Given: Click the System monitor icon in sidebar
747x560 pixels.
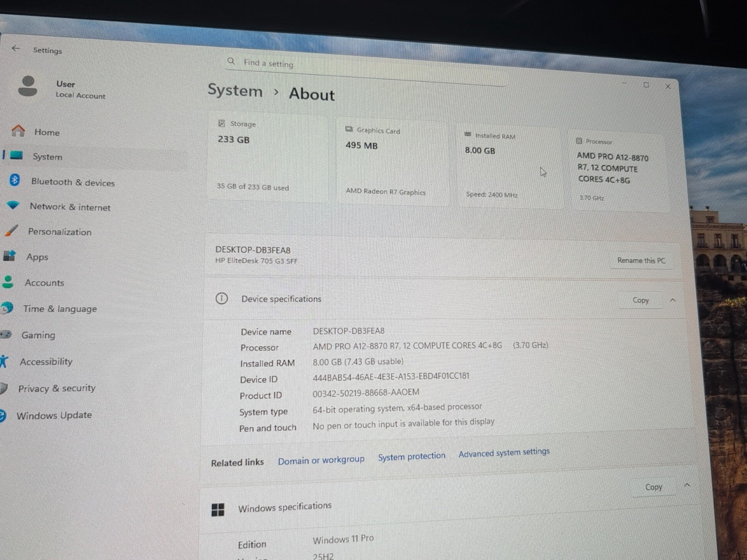Looking at the screenshot, I should point(16,155).
